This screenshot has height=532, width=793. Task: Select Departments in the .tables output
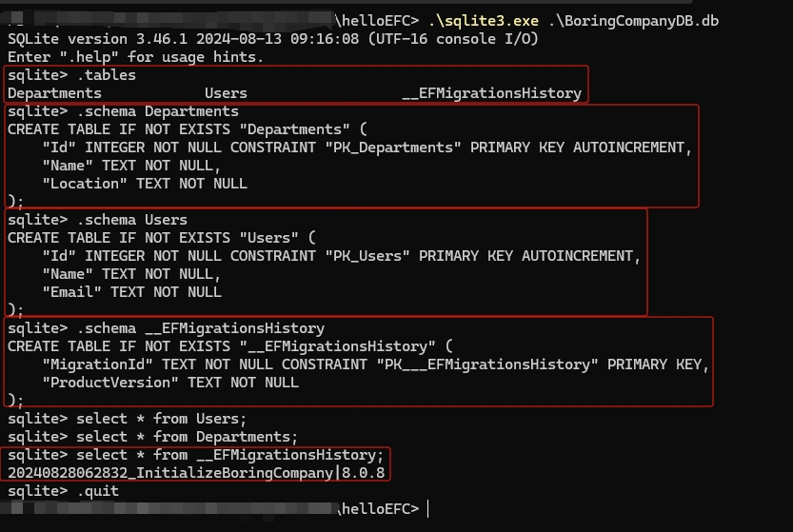point(54,93)
